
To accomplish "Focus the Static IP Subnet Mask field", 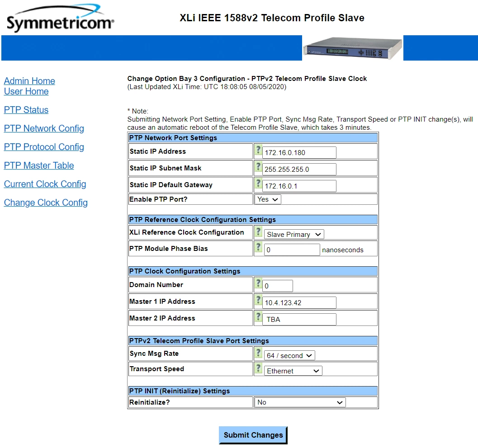I will (299, 169).
